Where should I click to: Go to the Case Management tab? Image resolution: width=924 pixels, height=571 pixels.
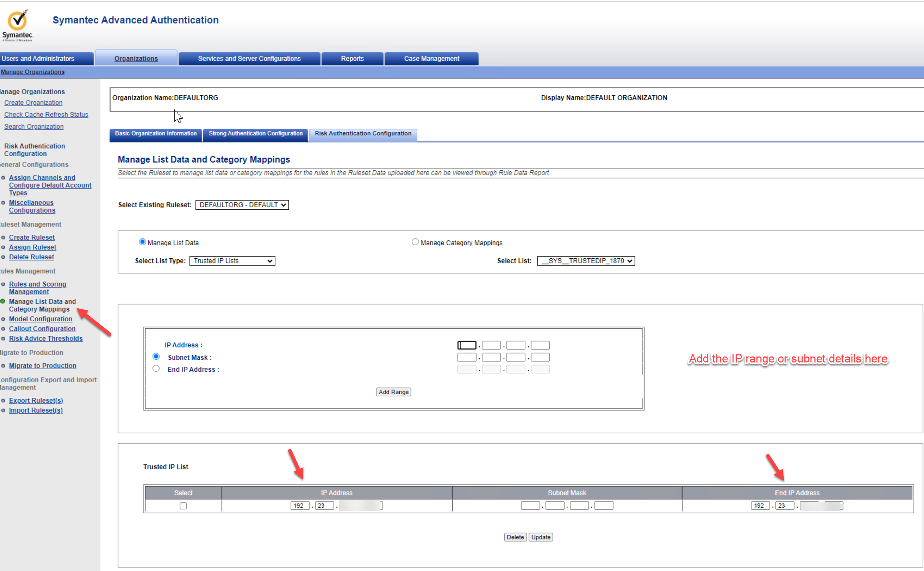pyautogui.click(x=431, y=59)
